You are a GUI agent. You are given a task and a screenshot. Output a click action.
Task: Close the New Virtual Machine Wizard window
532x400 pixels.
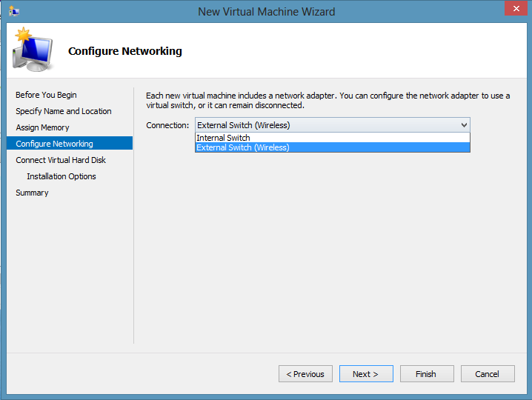coord(516,8)
